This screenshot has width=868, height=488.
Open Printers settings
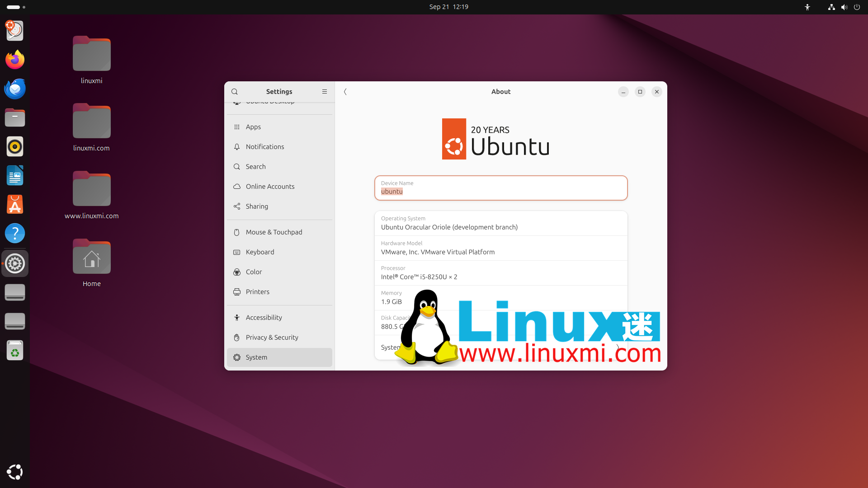click(x=279, y=292)
